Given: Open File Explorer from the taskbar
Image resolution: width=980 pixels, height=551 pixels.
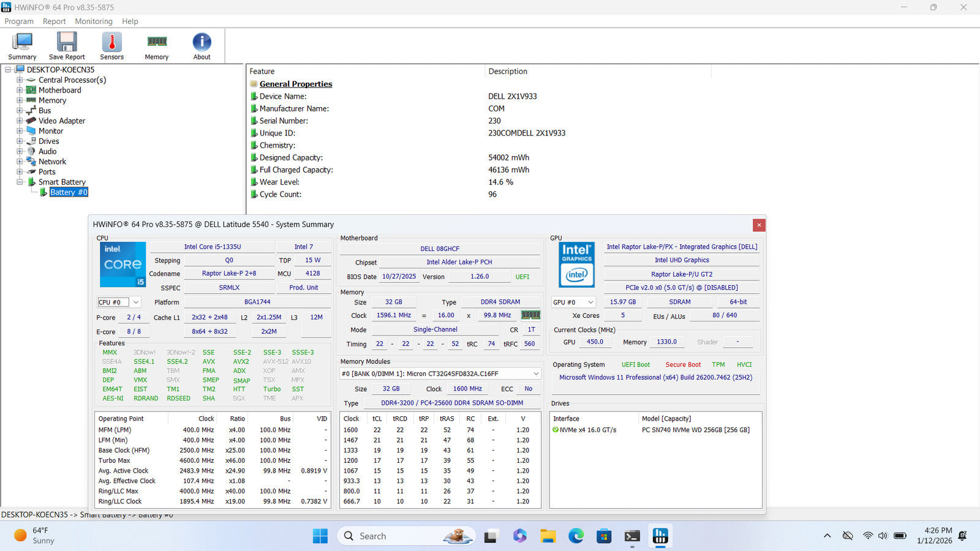Looking at the screenshot, I should 548,536.
